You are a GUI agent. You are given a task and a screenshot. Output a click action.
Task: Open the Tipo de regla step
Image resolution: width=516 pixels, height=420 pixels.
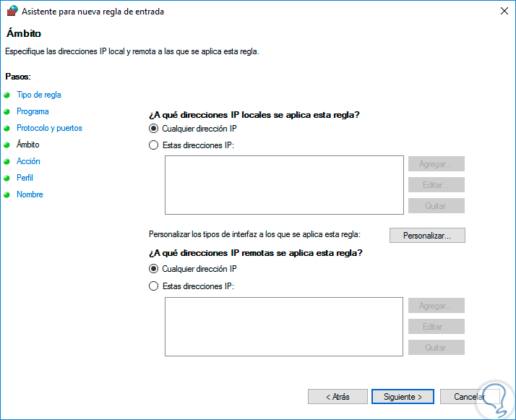[39, 95]
